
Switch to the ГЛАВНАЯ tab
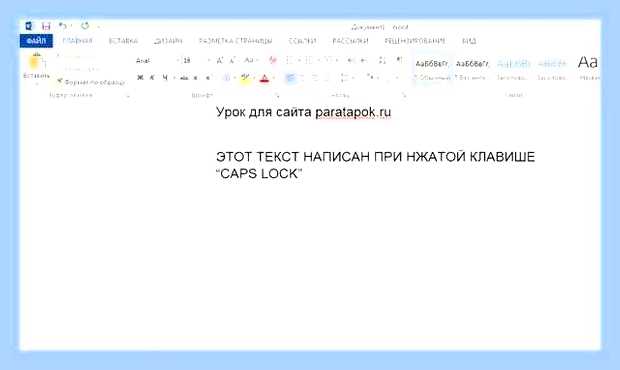coord(78,41)
